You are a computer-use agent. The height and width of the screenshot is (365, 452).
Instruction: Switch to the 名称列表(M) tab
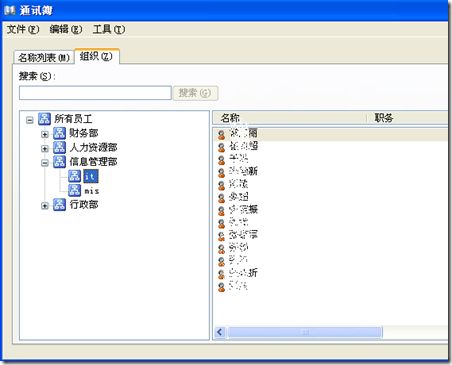pos(44,58)
